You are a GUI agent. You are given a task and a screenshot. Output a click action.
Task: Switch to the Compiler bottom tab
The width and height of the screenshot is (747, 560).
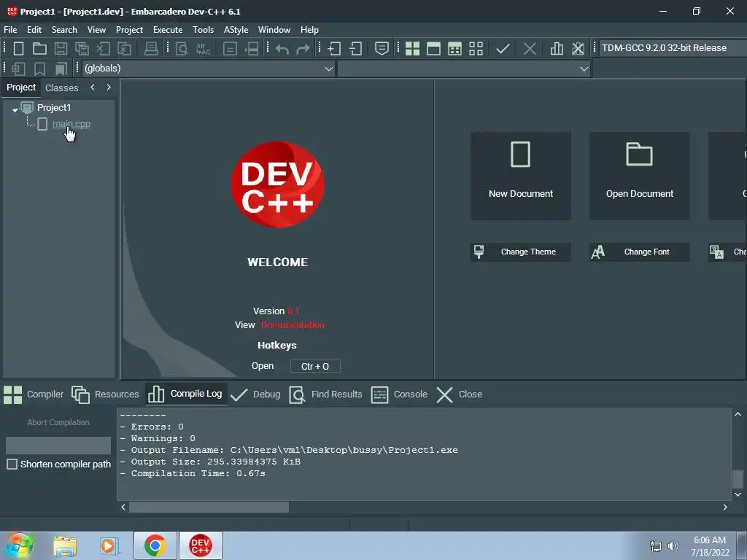coord(34,394)
